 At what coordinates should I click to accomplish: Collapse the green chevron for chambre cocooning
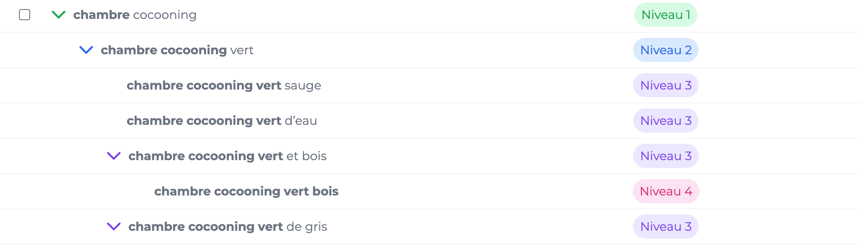point(59,15)
